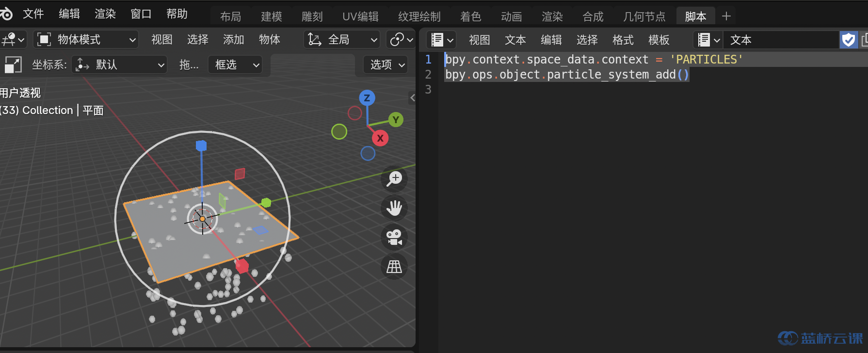This screenshot has width=868, height=353.
Task: Expand the sidebar with small arrow
Action: pos(412,97)
